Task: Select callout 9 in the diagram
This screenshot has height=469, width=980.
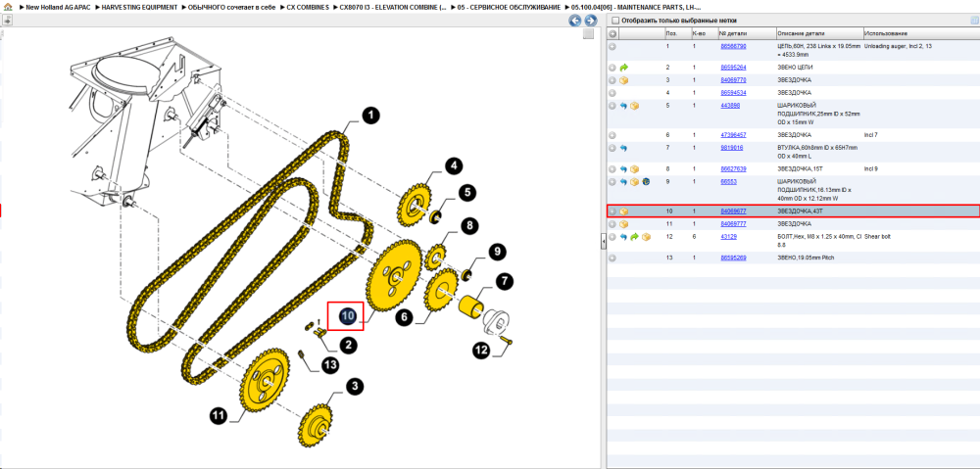Action: coord(496,253)
